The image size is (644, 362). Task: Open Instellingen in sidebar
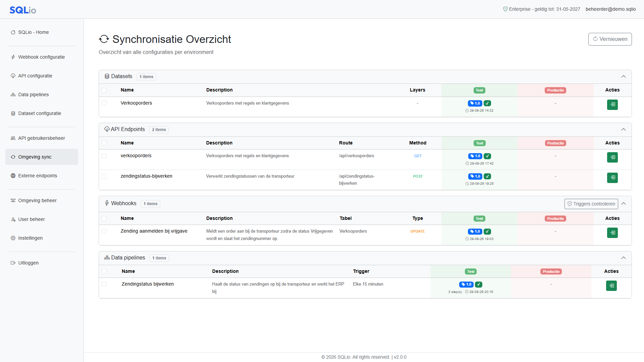point(42,238)
